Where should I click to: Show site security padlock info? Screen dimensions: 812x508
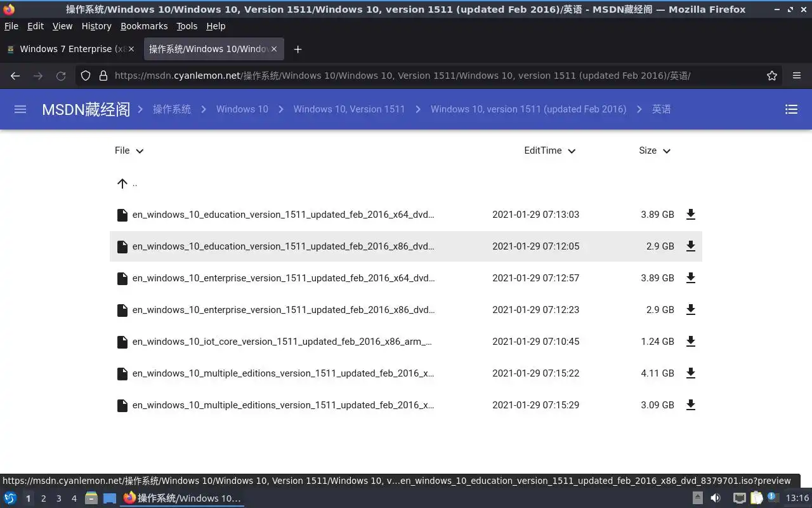pos(103,76)
